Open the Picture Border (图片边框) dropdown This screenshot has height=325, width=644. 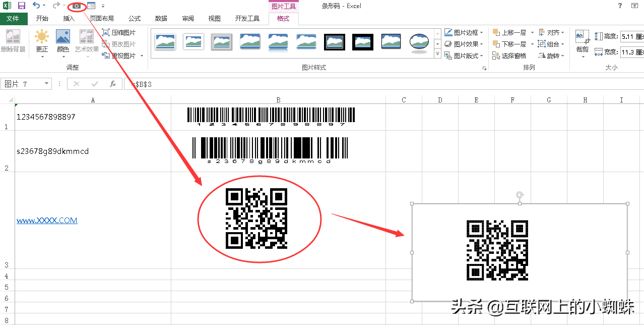[464, 32]
